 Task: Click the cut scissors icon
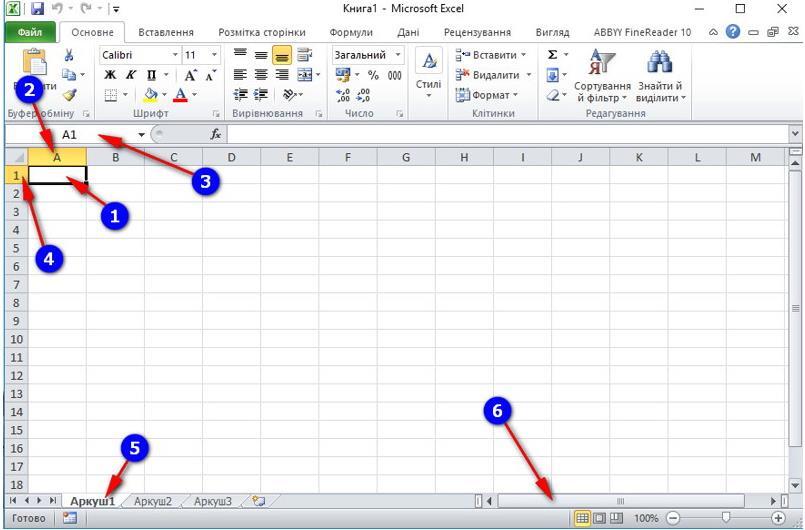[69, 55]
